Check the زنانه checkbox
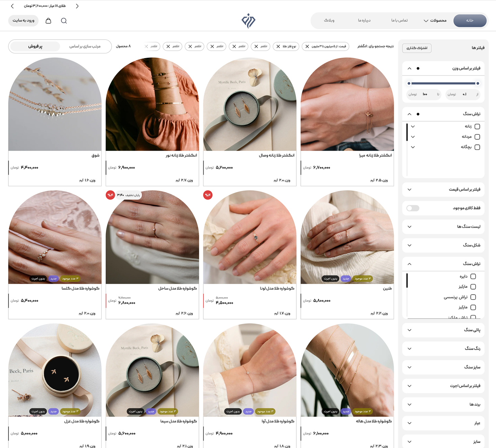Screen dimensions: 496x448 point(477,127)
